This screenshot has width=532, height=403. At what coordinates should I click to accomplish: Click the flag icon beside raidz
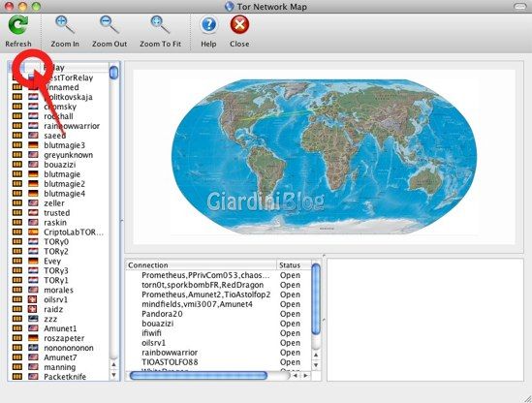tap(33, 309)
